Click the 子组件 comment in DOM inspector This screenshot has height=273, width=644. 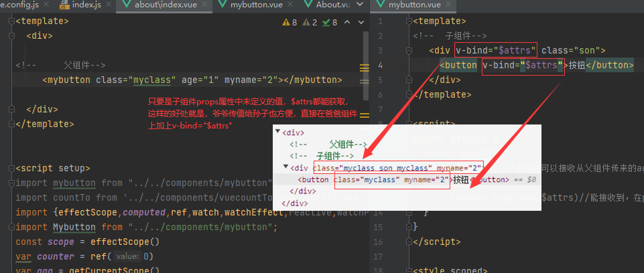click(322, 156)
